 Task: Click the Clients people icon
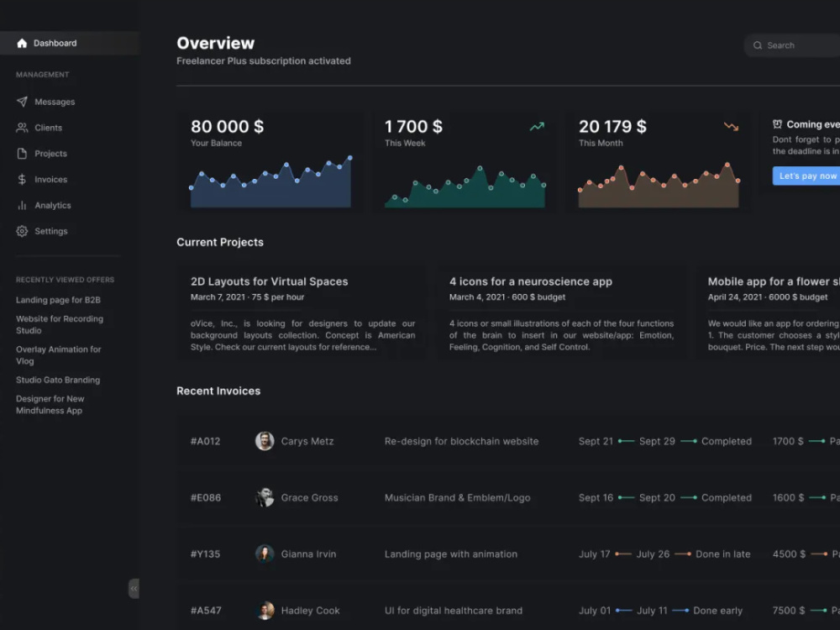point(22,128)
